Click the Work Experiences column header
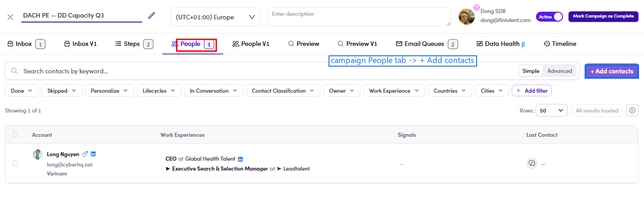 (x=182, y=135)
